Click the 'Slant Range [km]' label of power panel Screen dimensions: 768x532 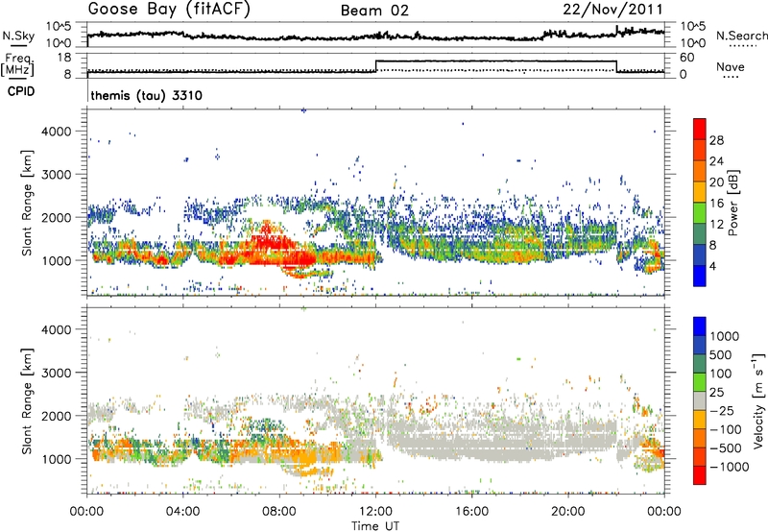(27, 203)
